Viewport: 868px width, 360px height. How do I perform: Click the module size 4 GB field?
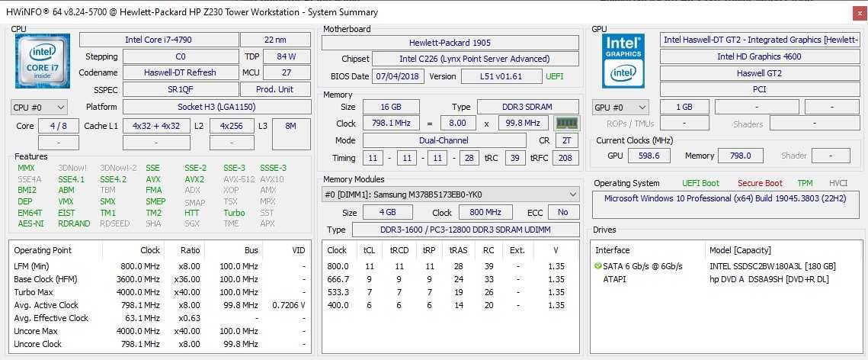tap(387, 212)
